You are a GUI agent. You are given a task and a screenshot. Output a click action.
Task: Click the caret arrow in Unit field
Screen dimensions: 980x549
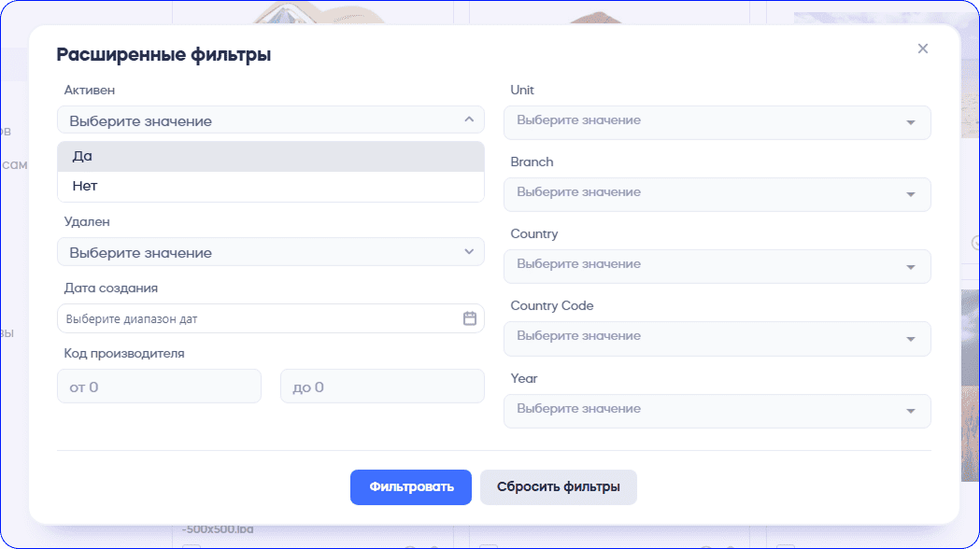[x=911, y=122]
